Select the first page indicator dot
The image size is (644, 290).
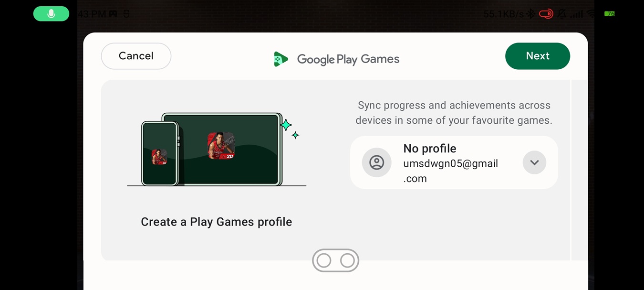pyautogui.click(x=324, y=260)
